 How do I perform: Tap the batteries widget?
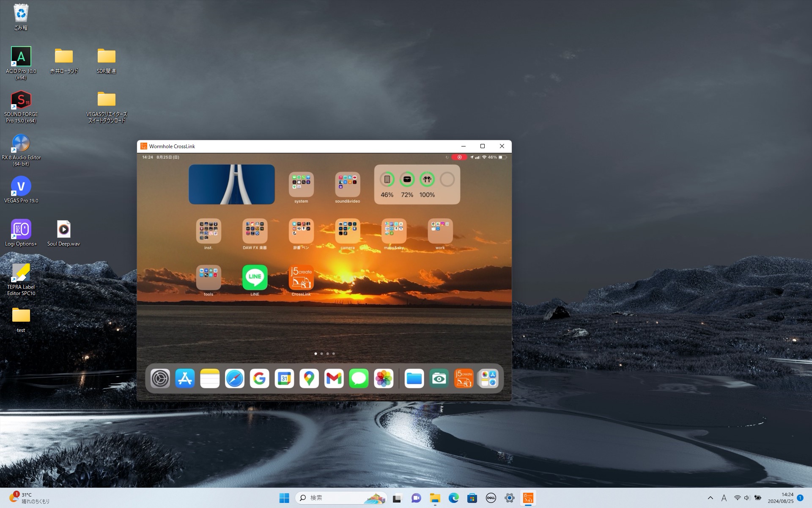(x=417, y=185)
